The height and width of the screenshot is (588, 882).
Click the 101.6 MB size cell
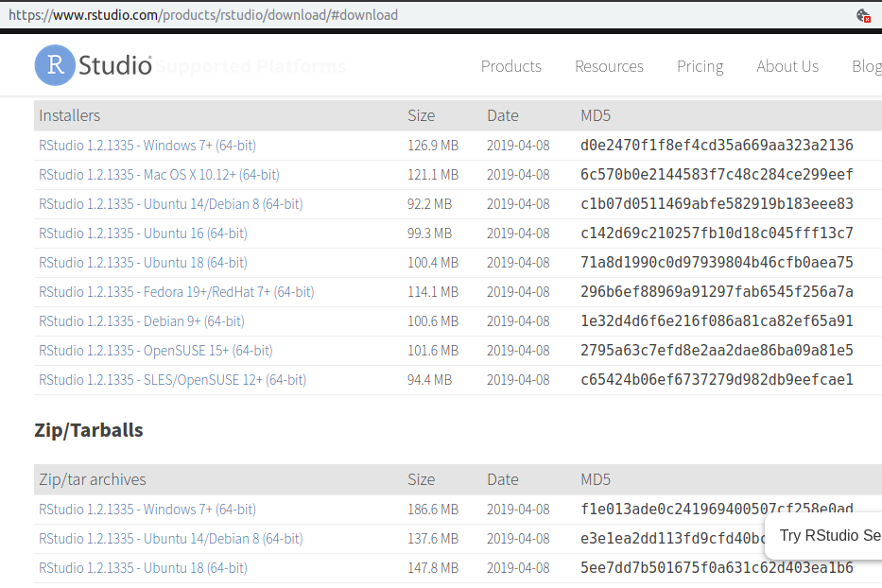[x=433, y=351]
